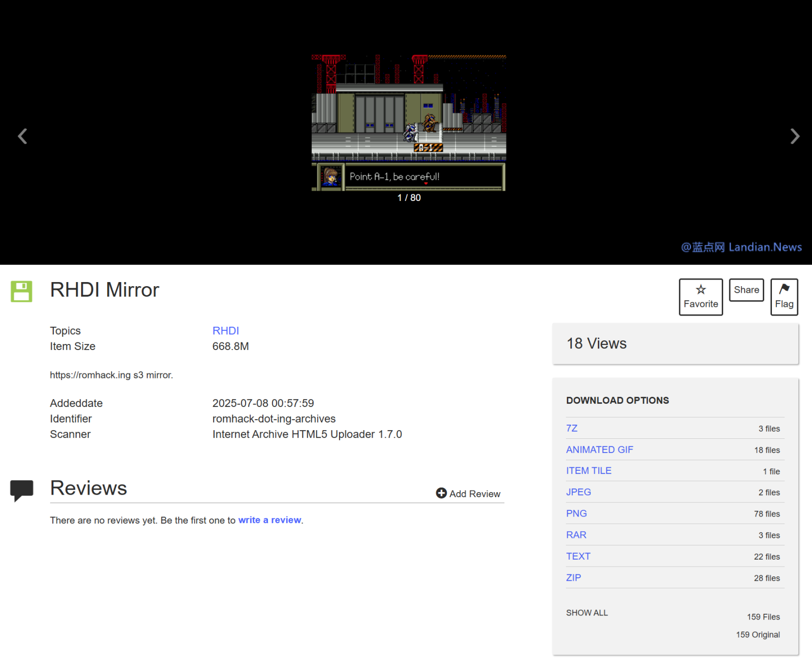The width and height of the screenshot is (812, 658).
Task: Click the green floppy disk software icon
Action: point(21,291)
